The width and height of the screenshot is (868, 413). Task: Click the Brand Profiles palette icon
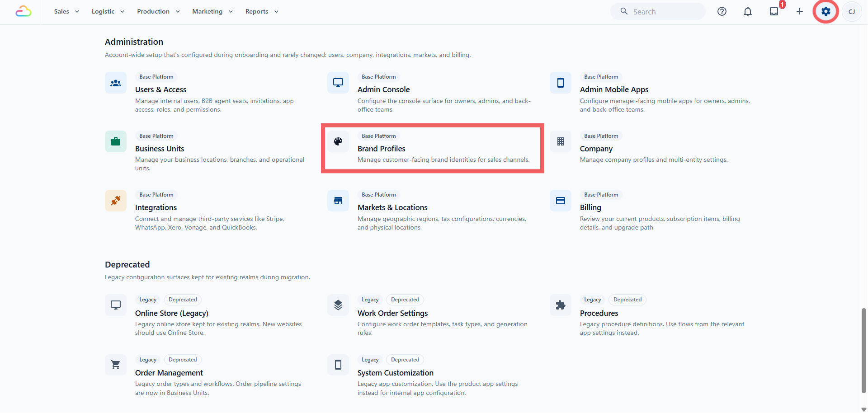pyautogui.click(x=338, y=141)
